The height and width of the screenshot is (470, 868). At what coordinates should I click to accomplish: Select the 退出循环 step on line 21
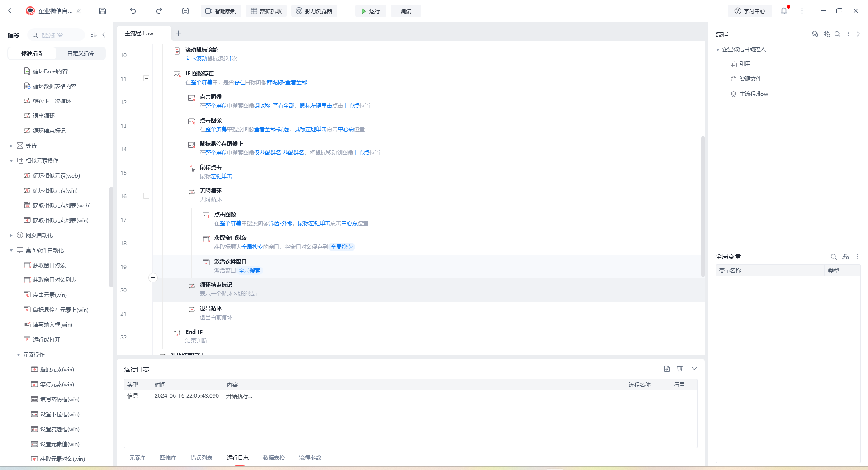click(428, 313)
